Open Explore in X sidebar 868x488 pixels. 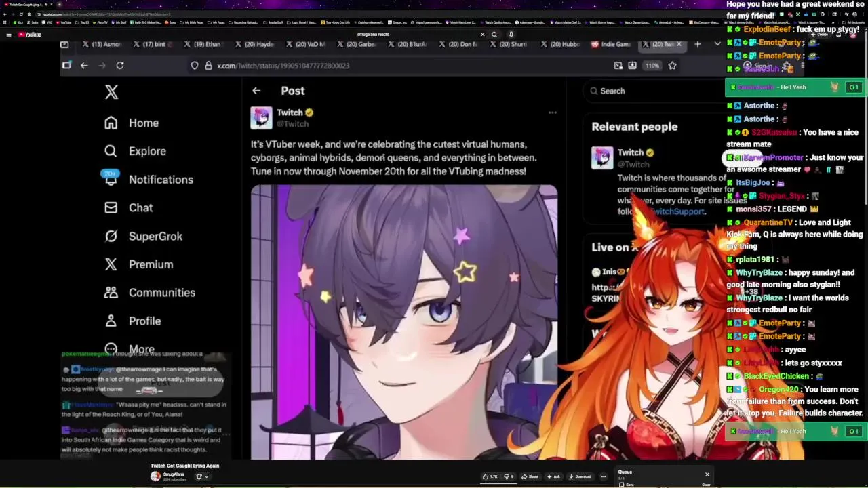coord(135,151)
